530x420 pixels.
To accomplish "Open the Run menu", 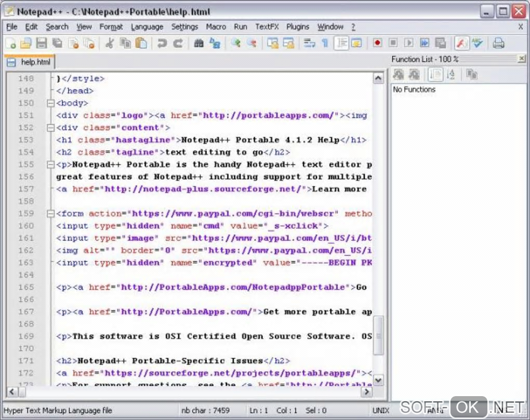I will tap(241, 26).
